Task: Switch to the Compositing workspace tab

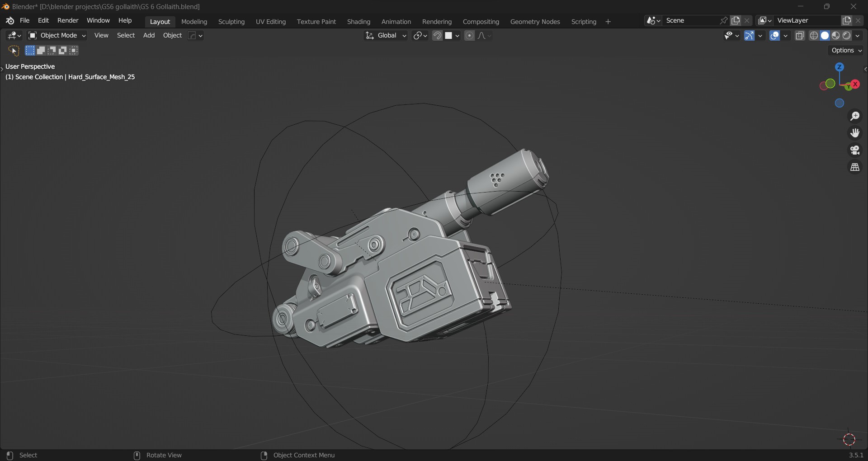Action: coord(481,22)
